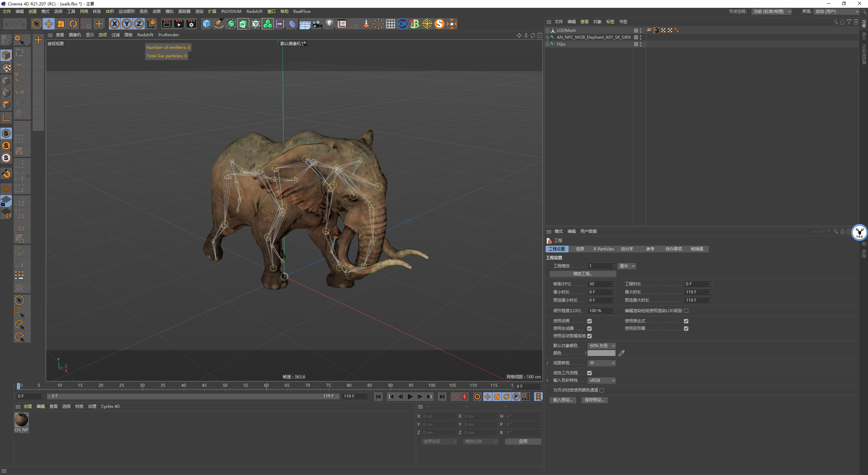Click the Light object icon
868x475 pixels.
tap(329, 24)
